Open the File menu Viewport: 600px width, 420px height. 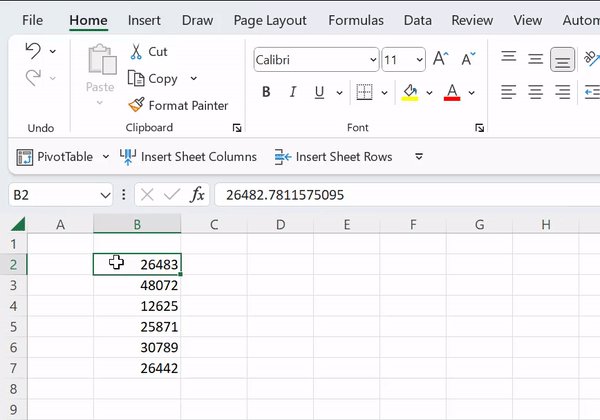[33, 20]
